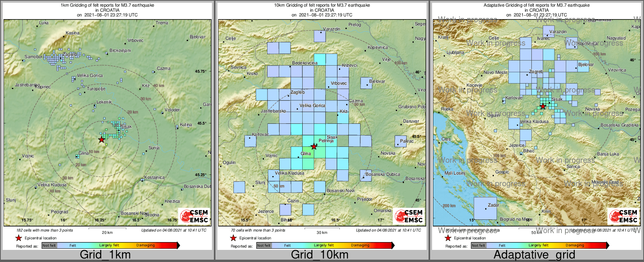Image resolution: width=644 pixels, height=262 pixels.
Task: Click the Kutina label on the 1km map
Action: 186,125
